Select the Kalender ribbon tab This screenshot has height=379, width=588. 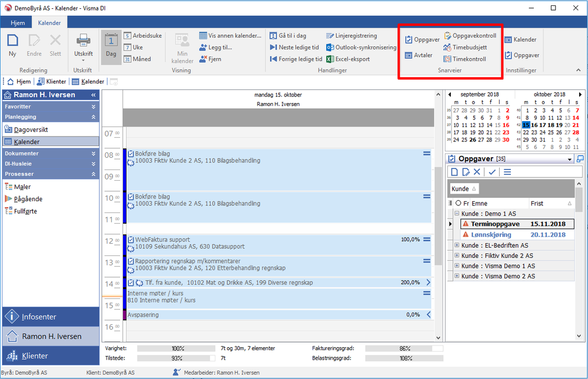49,23
